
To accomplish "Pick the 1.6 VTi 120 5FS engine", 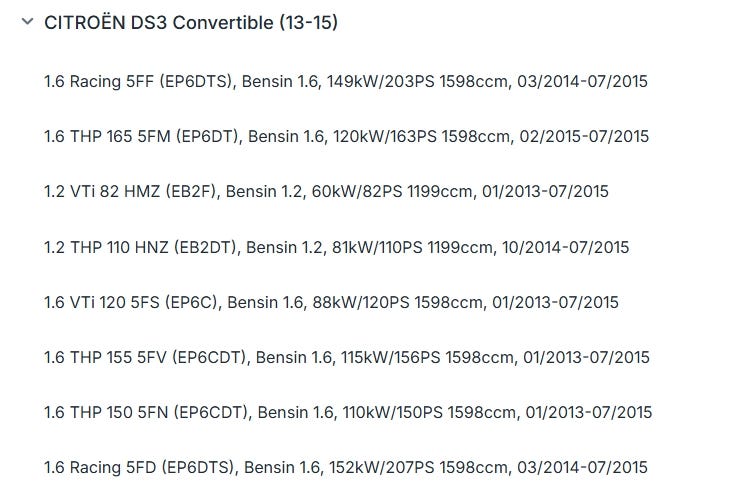I will point(331,302).
